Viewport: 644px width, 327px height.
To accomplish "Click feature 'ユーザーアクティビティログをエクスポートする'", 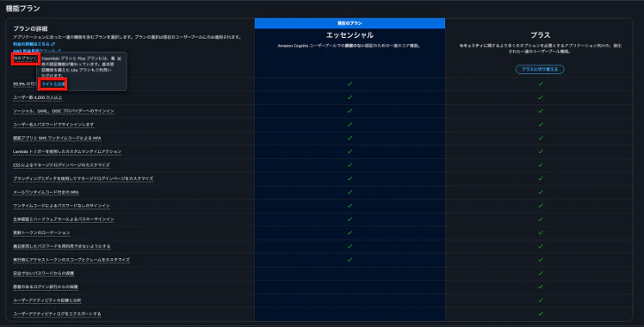I will point(57,314).
